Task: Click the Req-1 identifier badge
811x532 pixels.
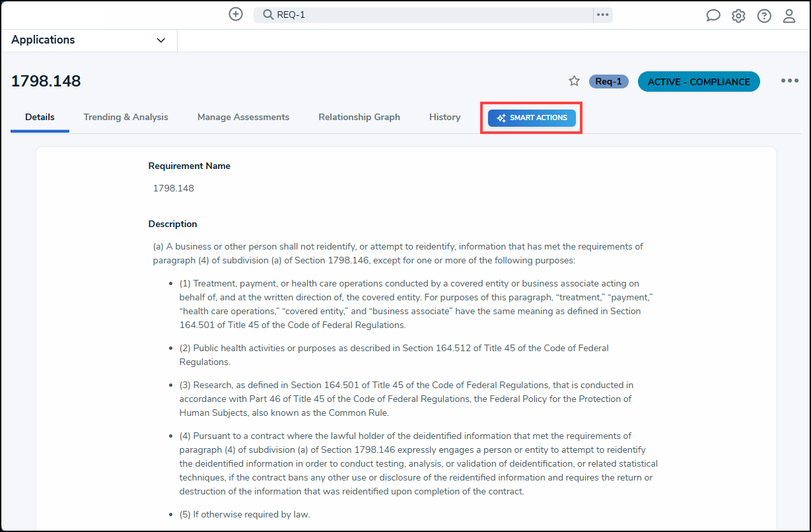Action: coord(608,82)
